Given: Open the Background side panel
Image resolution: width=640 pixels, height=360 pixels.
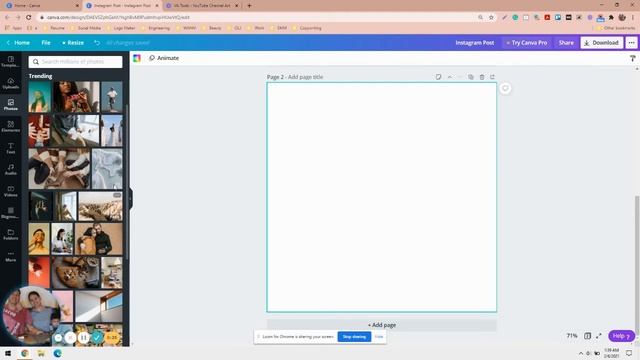Looking at the screenshot, I should (x=11, y=213).
